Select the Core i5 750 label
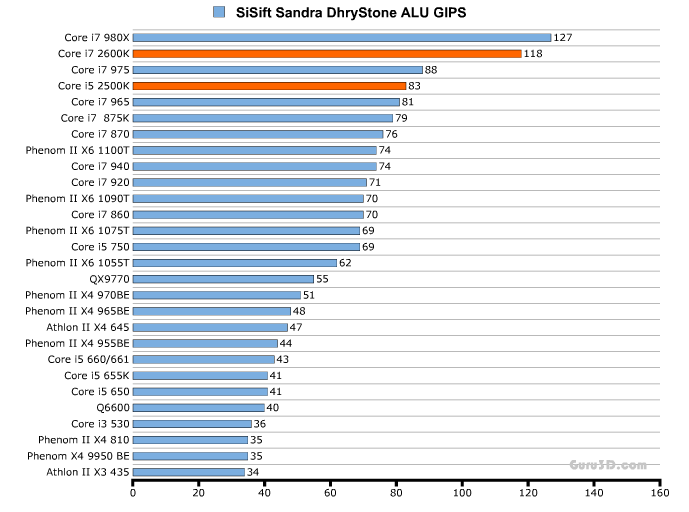689x512 pixels. [100, 247]
